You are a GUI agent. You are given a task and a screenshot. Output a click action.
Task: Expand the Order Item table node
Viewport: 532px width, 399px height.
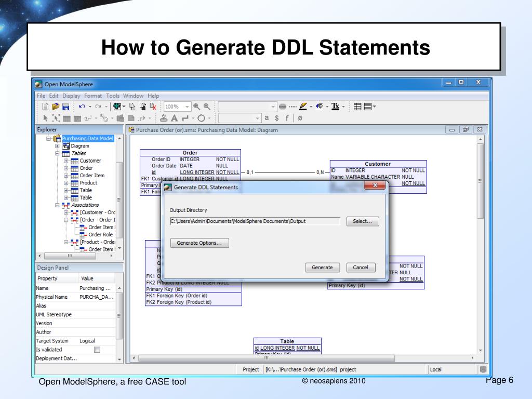click(x=66, y=176)
